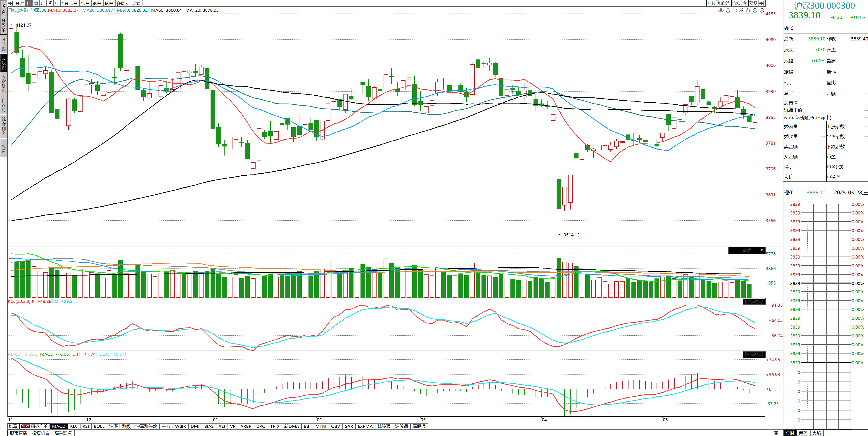Select the scissors cut tool icon
The image size is (868, 436).
point(741,10)
